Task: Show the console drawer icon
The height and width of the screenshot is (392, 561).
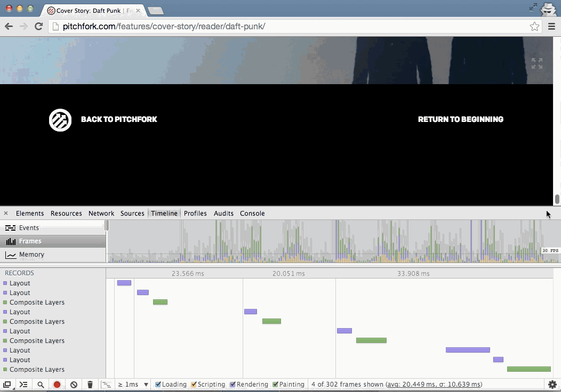Action: (23, 385)
